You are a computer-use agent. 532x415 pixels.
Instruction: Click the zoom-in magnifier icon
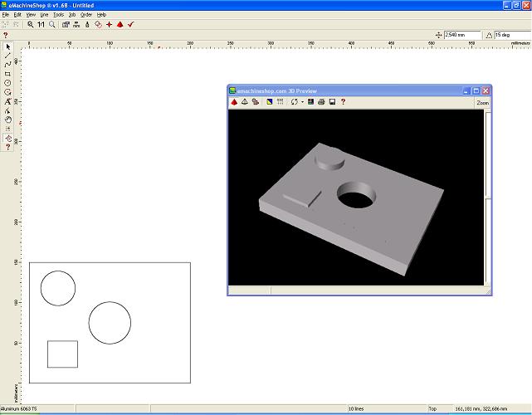tap(31, 25)
